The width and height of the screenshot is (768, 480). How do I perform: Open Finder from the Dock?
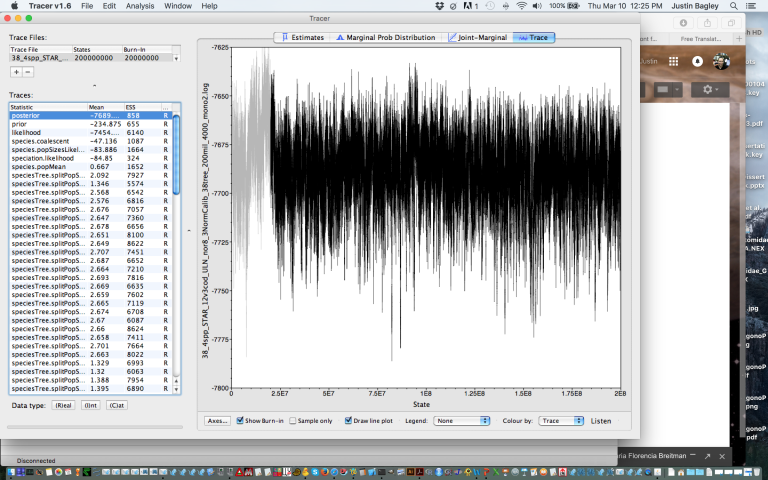coord(11,473)
